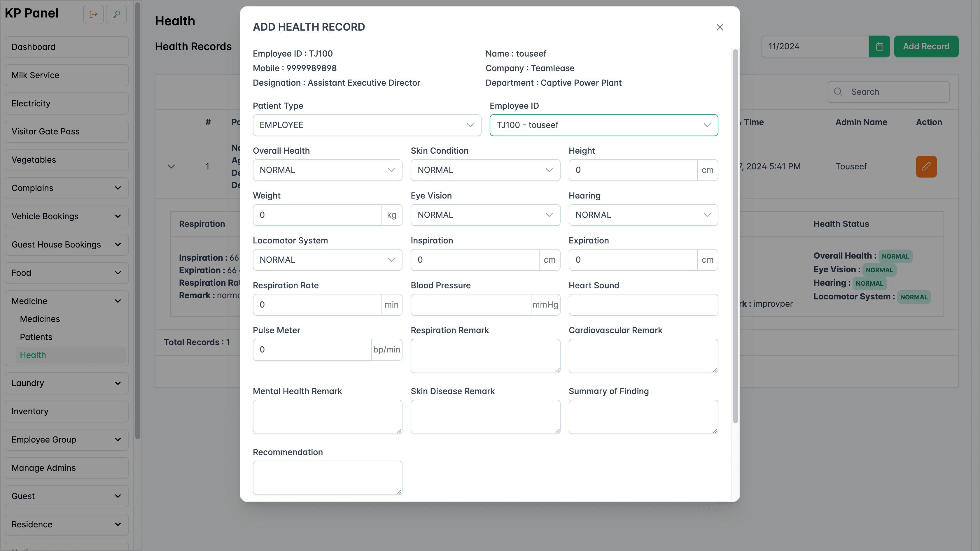Image resolution: width=980 pixels, height=551 pixels.
Task: Open the calendar picker beside 11/2024
Action: (x=880, y=46)
